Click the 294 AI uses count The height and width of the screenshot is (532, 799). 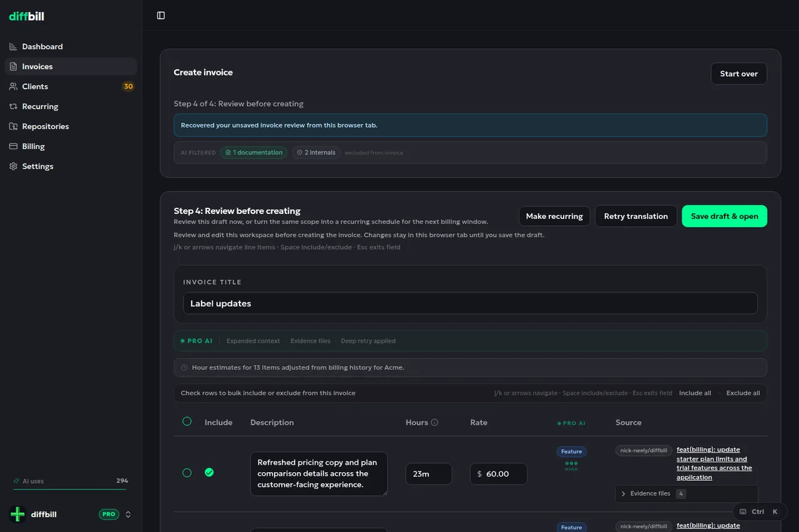tap(122, 481)
